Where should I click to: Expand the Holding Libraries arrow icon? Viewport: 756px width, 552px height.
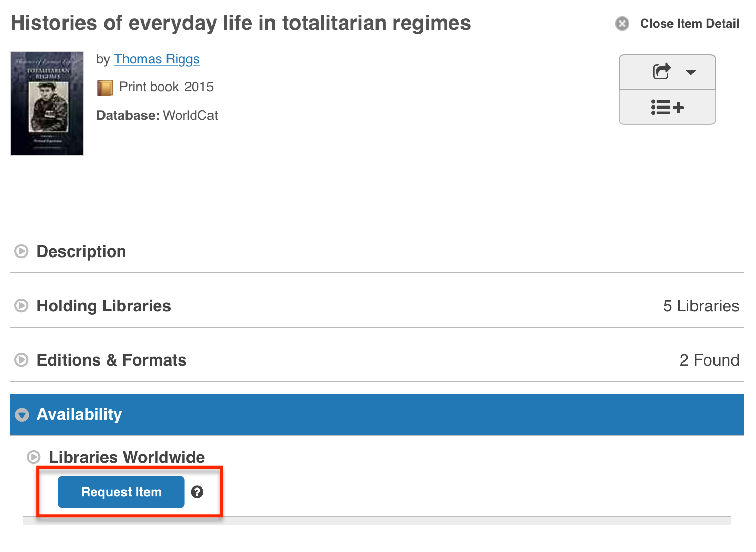point(22,306)
